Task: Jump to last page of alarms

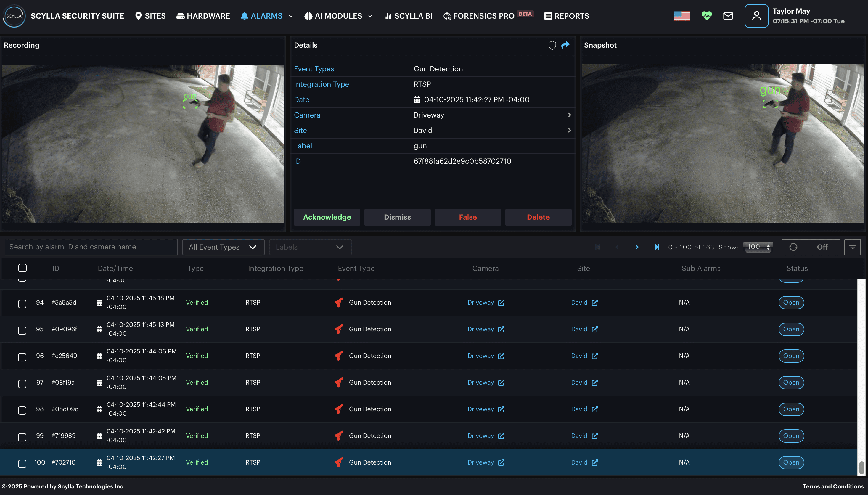Action: [657, 247]
